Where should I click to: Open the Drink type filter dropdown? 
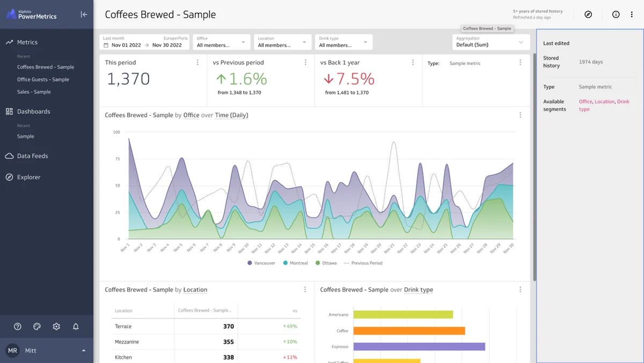pos(344,42)
